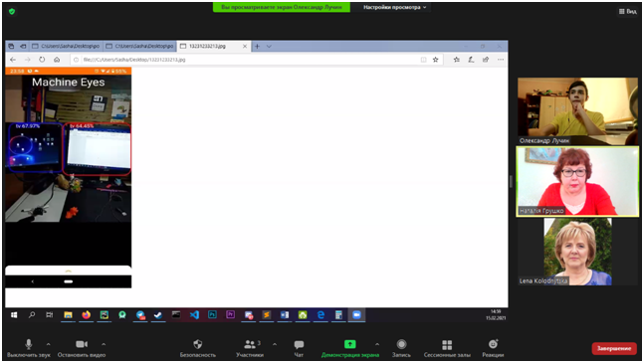644x363 pixels.
Task: Click the red Завершение end button
Action: coord(614,348)
